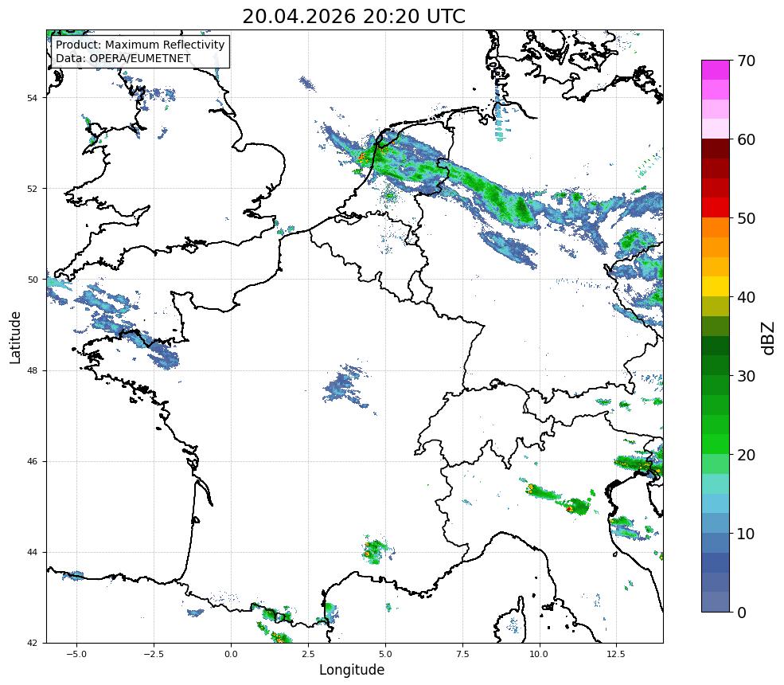
Task: Click the radar echo in central France
Action: tap(346, 386)
